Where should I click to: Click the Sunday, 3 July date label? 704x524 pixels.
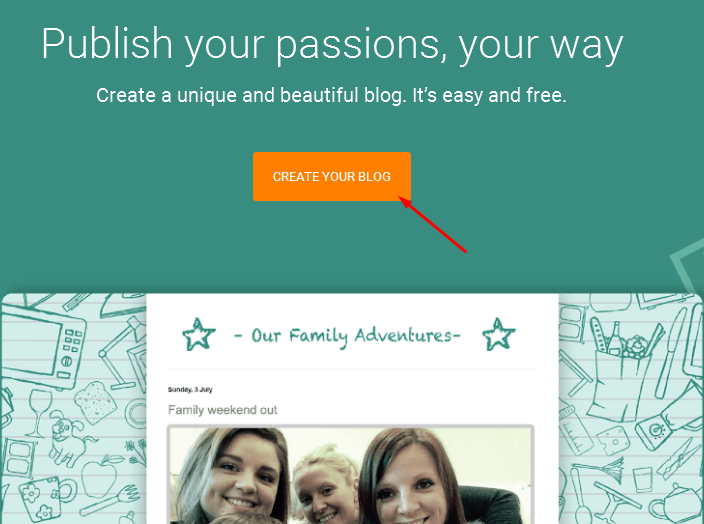(190, 389)
